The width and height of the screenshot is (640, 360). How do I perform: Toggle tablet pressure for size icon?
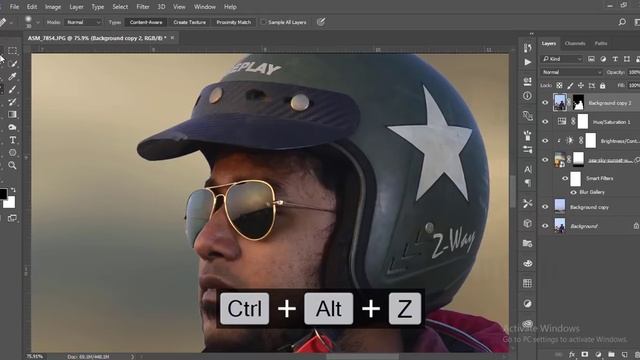[321, 22]
